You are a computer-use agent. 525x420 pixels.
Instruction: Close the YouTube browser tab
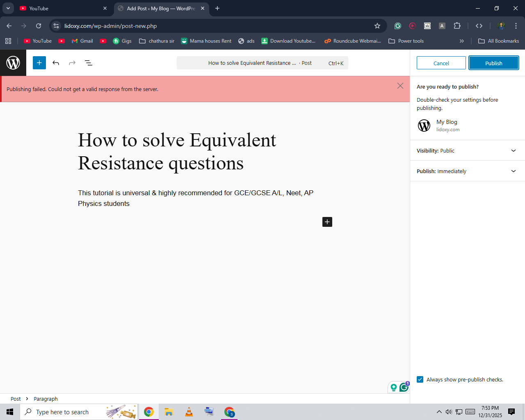(105, 8)
